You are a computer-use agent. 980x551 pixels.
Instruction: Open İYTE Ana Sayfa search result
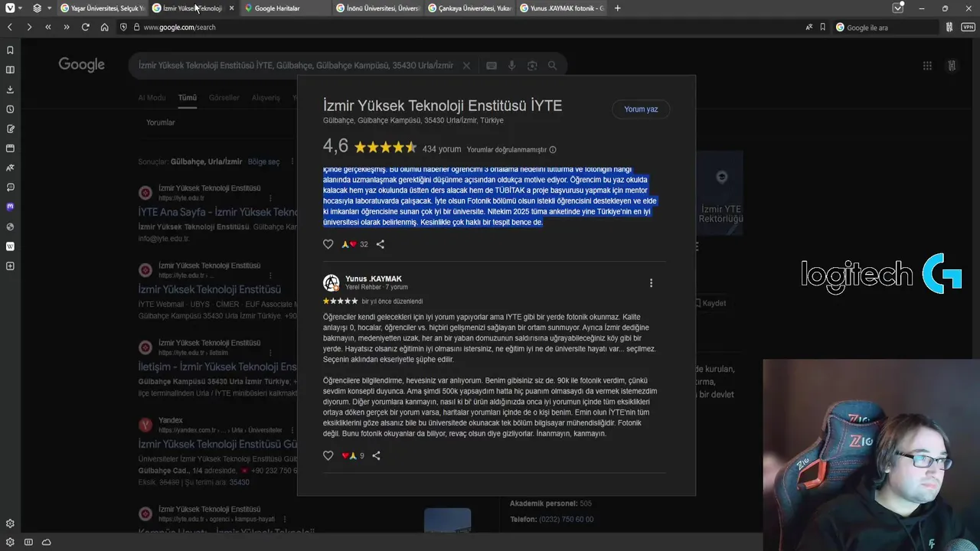tap(217, 213)
